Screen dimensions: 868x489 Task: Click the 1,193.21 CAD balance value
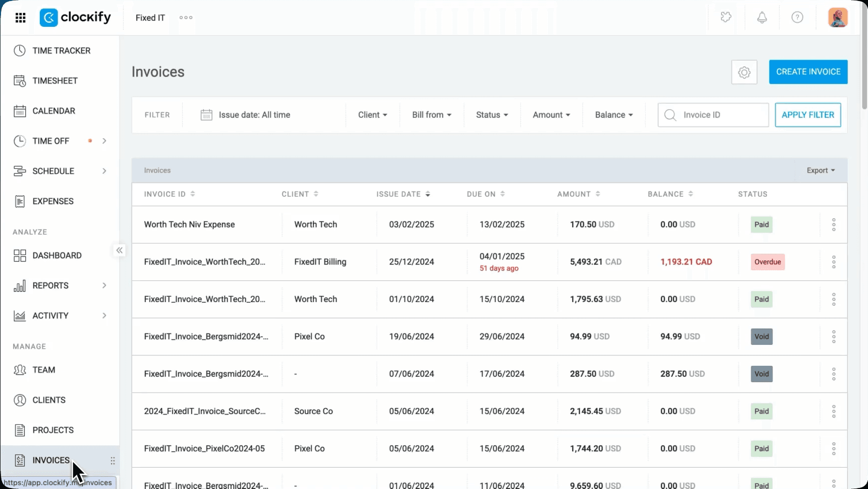coord(686,262)
